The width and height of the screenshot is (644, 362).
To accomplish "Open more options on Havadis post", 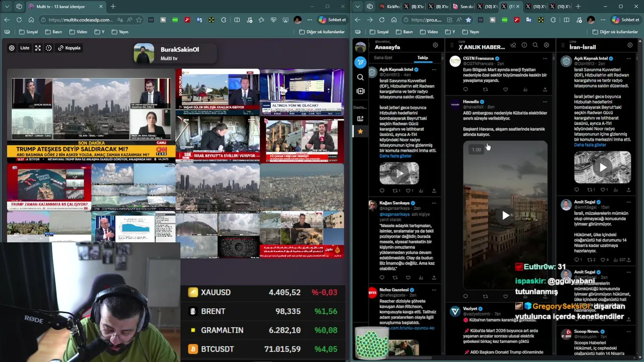I will 545,102.
